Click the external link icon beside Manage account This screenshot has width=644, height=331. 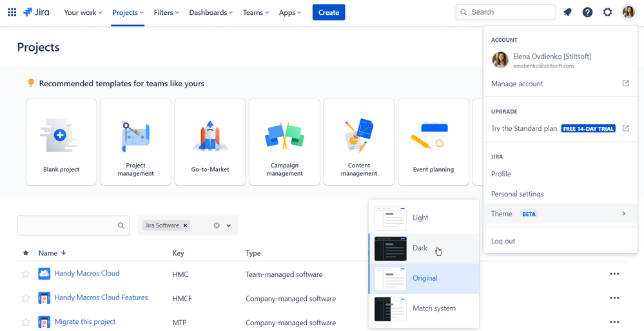click(625, 83)
